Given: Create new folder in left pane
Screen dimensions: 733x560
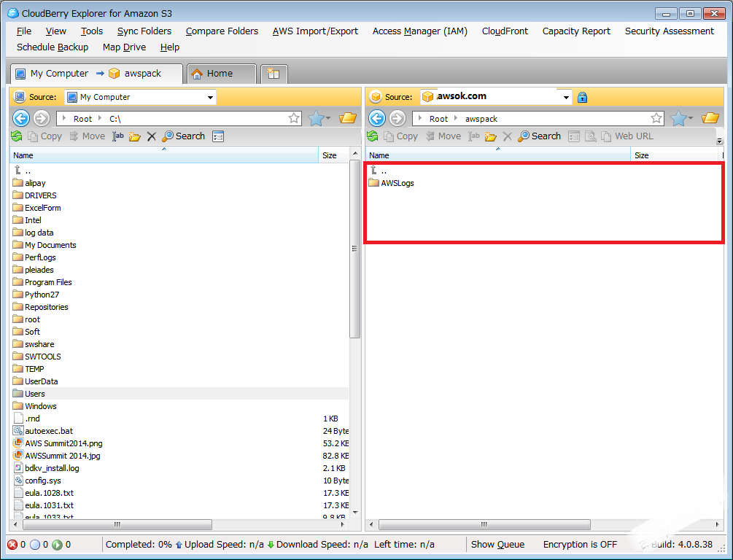Looking at the screenshot, I should tap(135, 136).
